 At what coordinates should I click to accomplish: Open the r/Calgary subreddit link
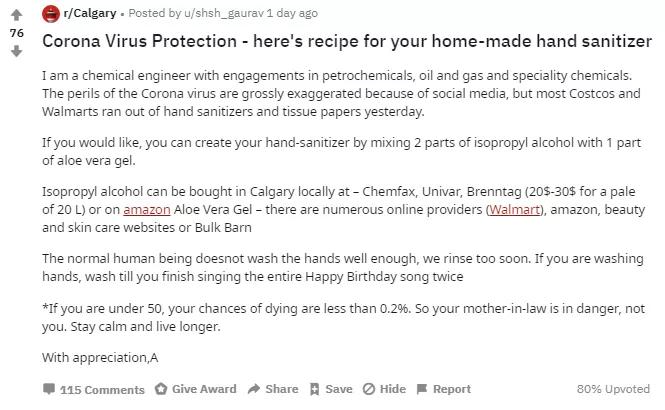click(x=89, y=13)
